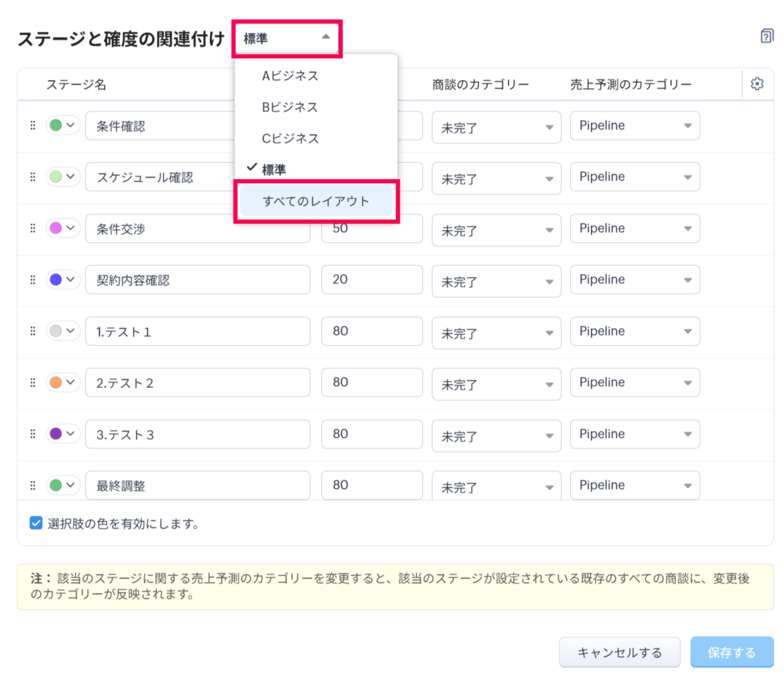Click the probability field showing 20
Image resolution: width=784 pixels, height=674 pixels.
click(371, 279)
